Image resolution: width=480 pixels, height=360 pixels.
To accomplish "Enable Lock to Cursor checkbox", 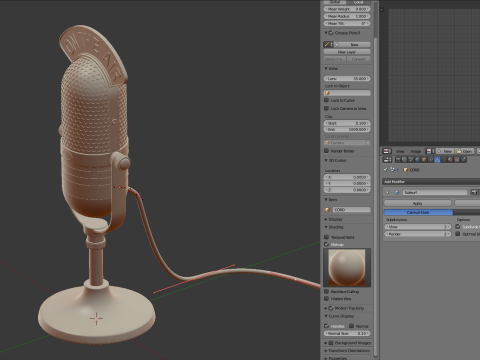I will click(327, 100).
